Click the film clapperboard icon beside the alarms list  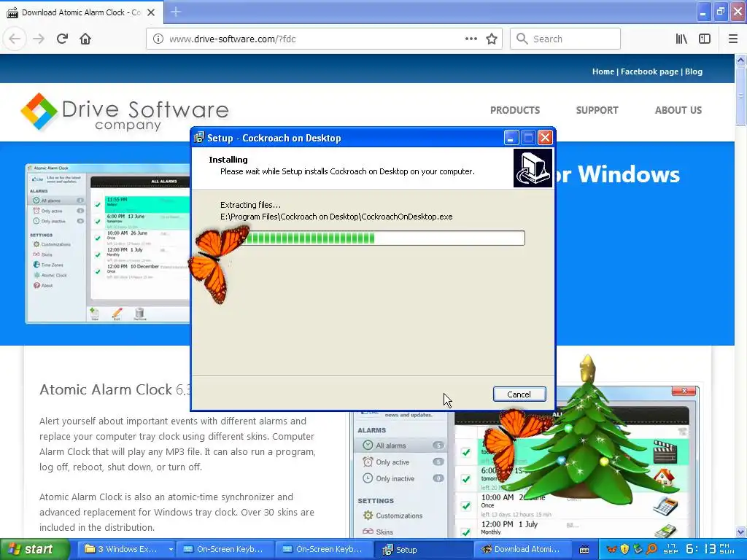click(665, 451)
